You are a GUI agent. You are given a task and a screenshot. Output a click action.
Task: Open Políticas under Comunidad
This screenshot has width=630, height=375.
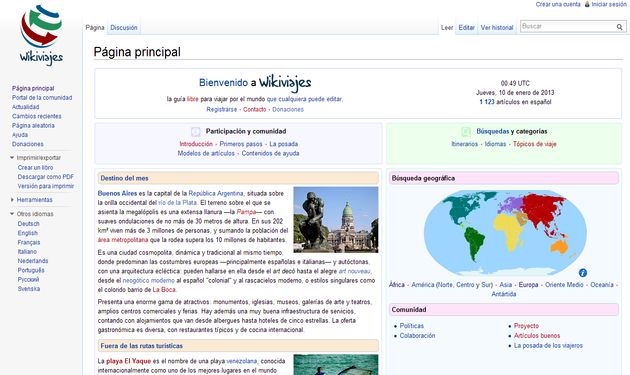coord(411,326)
